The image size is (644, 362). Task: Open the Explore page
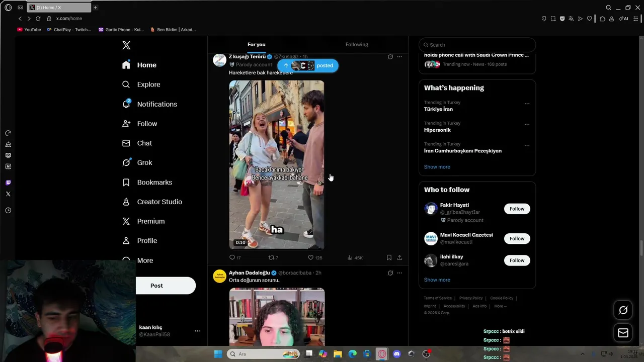(x=141, y=84)
